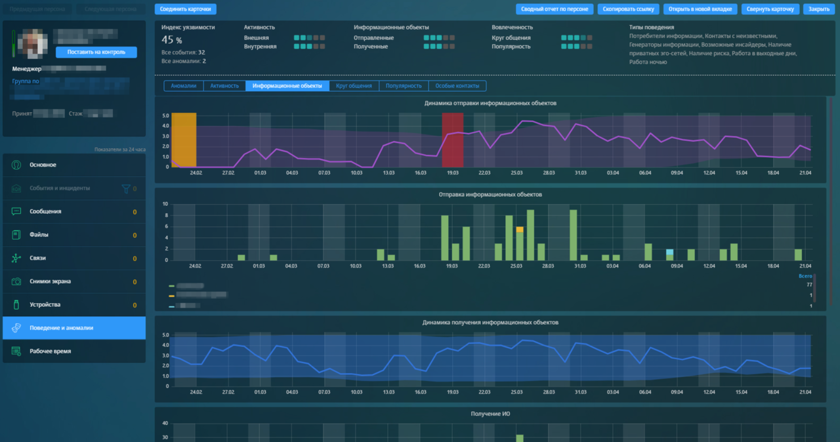Open the Рабочее время icon
This screenshot has width=840, height=442.
tap(16, 351)
